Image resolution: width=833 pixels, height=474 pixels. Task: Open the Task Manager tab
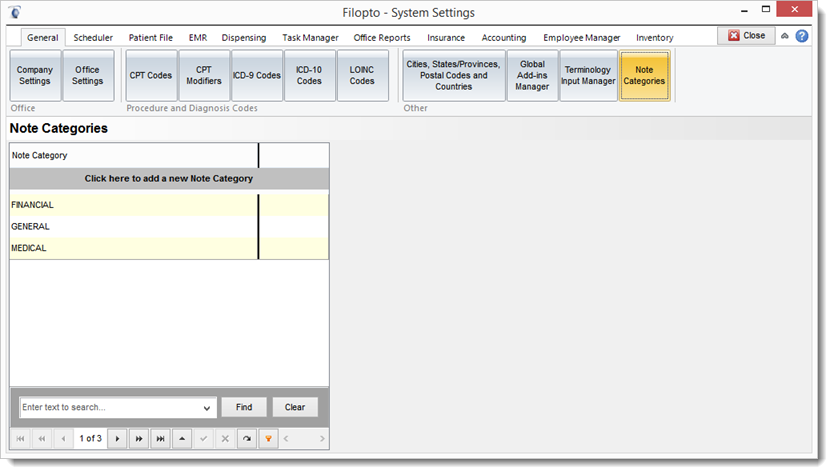click(310, 38)
